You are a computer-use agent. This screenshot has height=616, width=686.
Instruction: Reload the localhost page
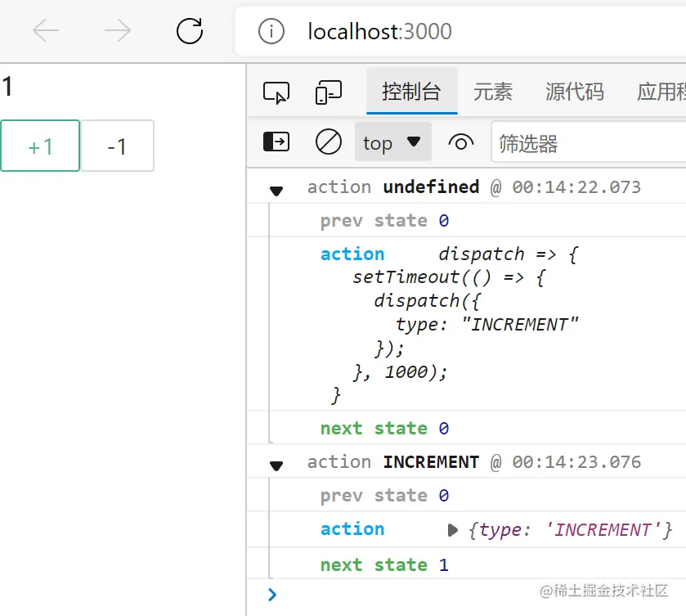tap(190, 30)
